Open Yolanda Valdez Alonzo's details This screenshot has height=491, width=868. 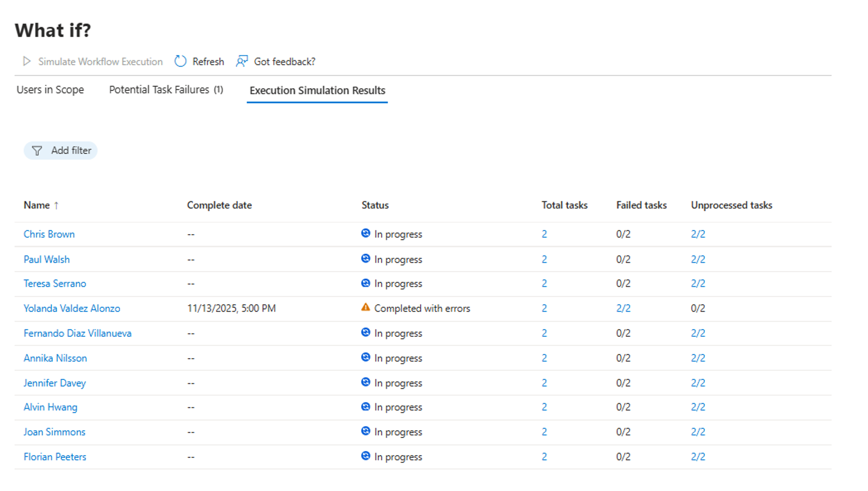coord(72,308)
